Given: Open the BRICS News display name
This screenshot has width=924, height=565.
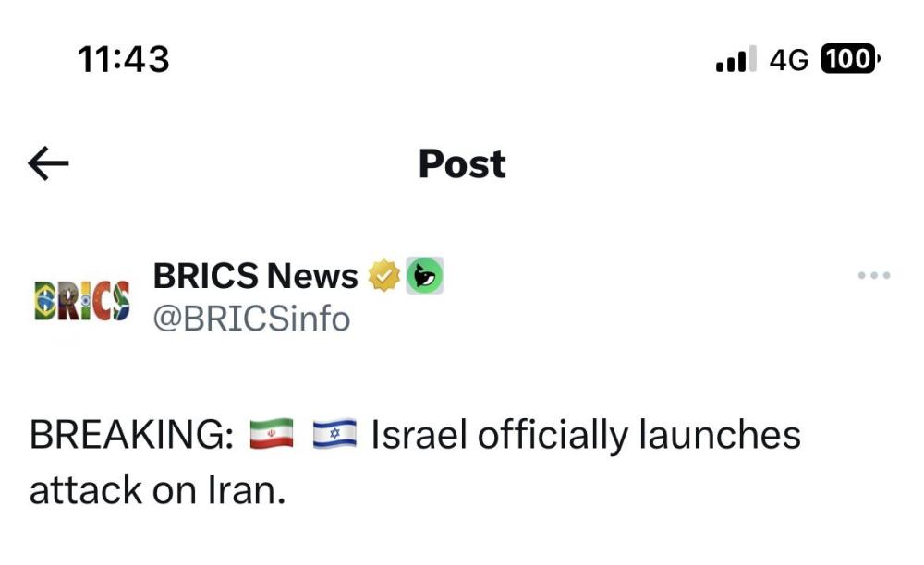Looking at the screenshot, I should coord(255,275).
